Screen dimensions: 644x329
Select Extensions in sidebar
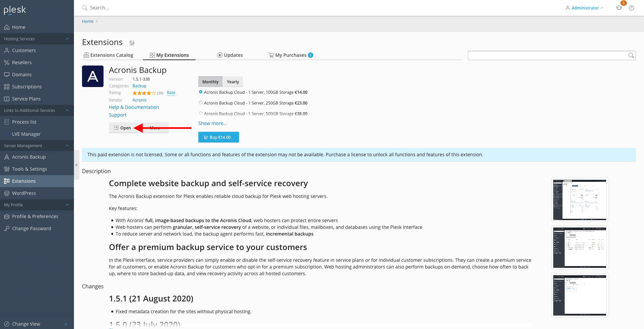[37, 181]
